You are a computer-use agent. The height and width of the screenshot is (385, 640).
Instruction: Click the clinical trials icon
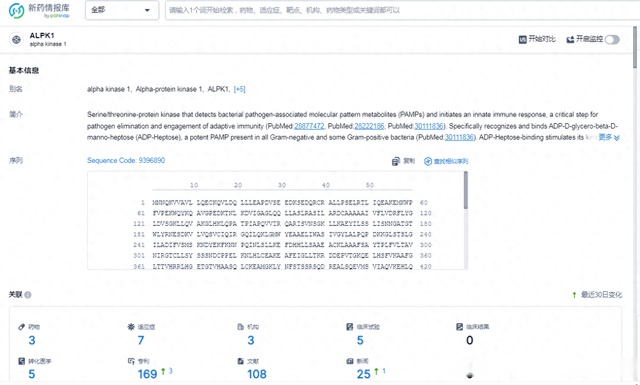click(350, 327)
